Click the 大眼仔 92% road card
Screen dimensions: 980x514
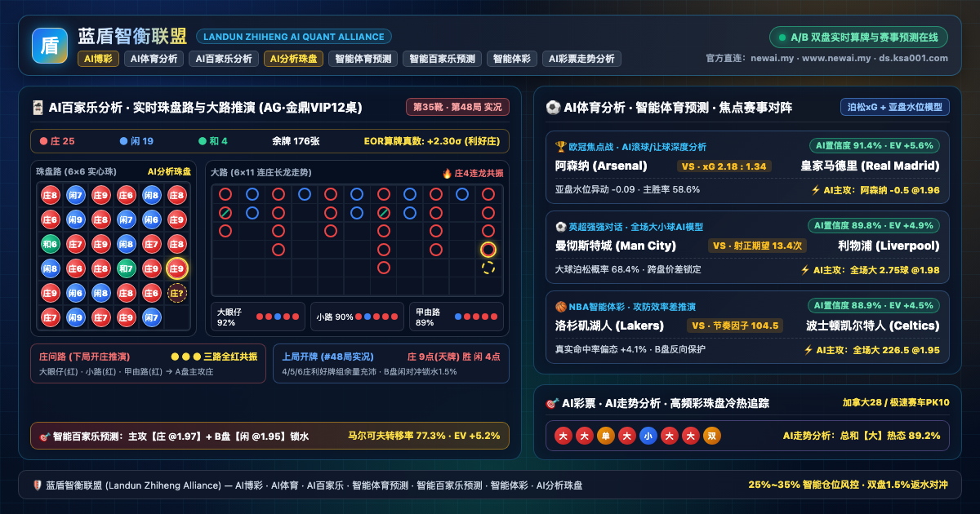[256, 317]
